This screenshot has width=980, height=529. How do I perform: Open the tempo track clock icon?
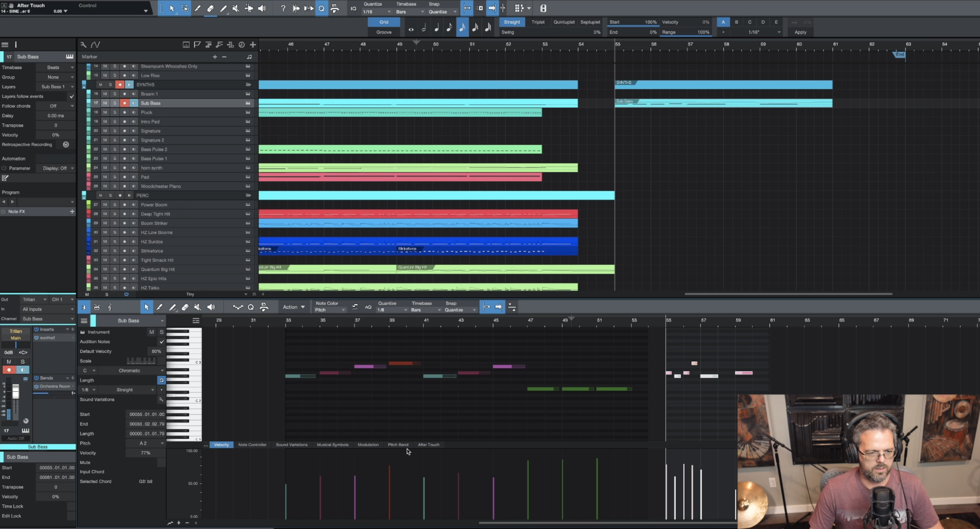coord(241,45)
